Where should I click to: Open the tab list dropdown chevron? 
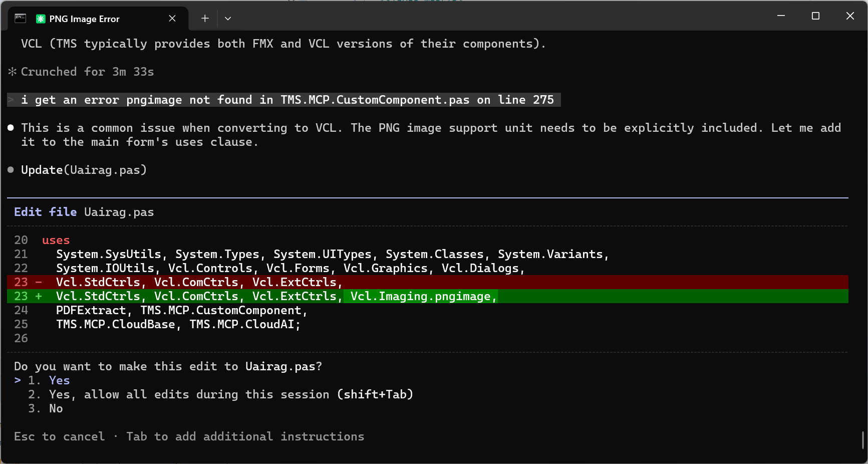228,18
